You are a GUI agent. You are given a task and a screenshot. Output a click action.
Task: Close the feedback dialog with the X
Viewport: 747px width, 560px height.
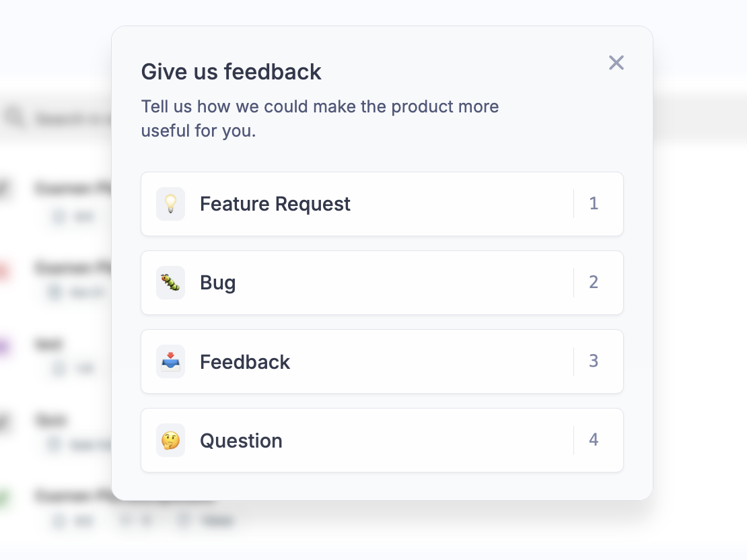616,63
